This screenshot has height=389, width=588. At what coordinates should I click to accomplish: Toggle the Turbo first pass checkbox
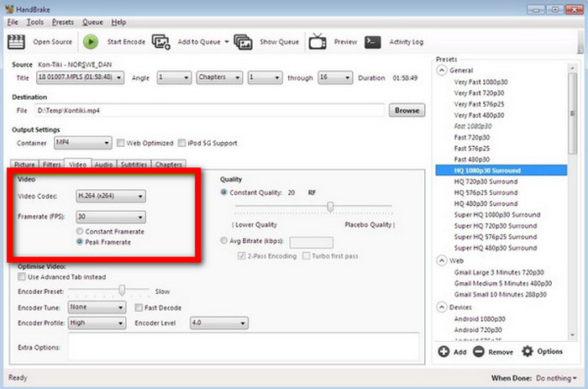306,255
